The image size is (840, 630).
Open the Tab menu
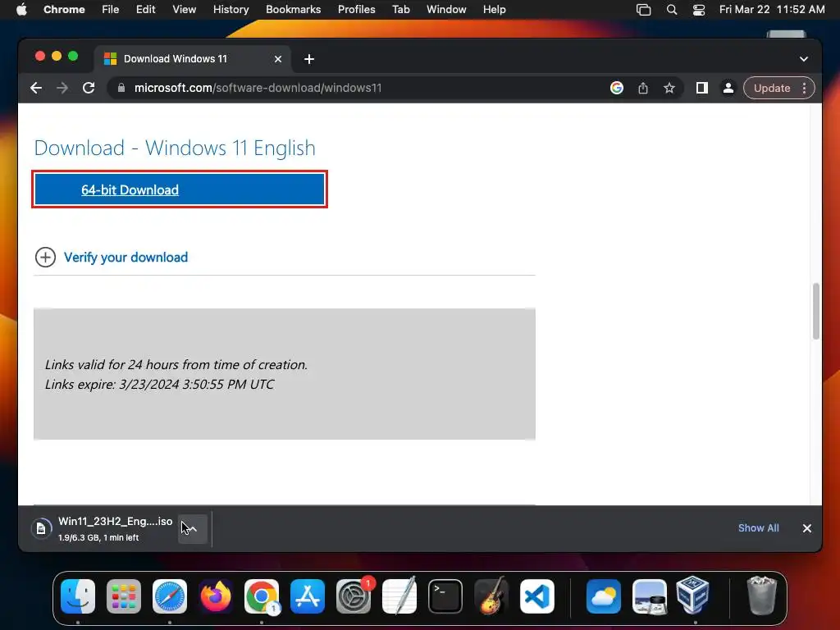coord(400,10)
